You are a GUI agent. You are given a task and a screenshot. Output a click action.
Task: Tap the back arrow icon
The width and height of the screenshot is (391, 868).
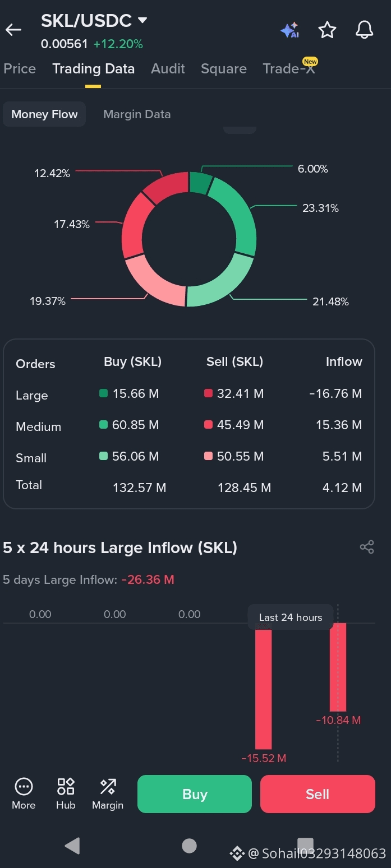13,30
